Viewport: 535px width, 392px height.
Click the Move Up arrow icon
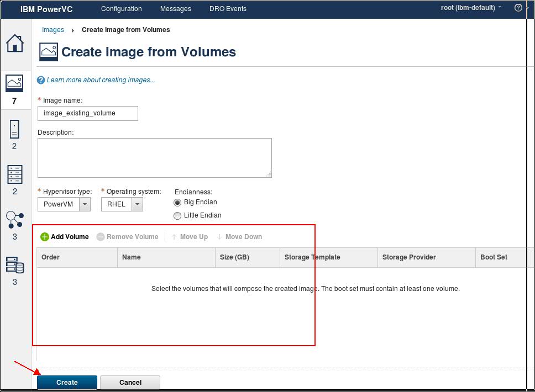[x=174, y=237]
